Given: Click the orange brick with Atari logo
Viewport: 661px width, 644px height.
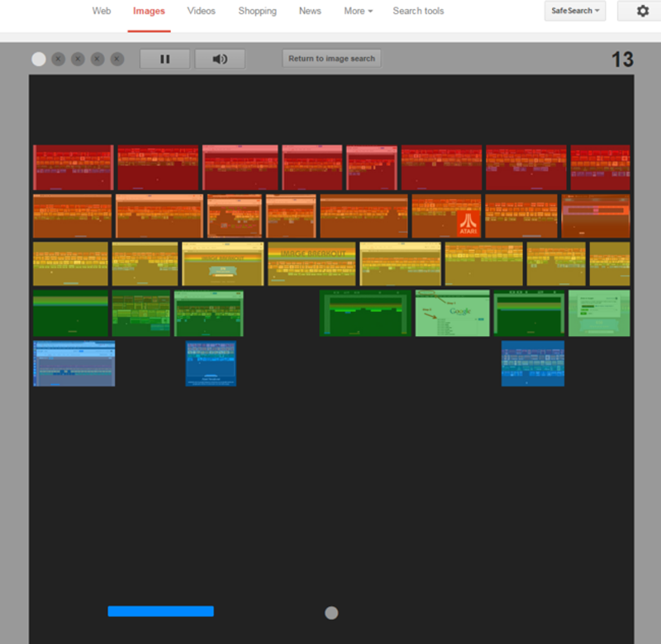Looking at the screenshot, I should click(446, 216).
